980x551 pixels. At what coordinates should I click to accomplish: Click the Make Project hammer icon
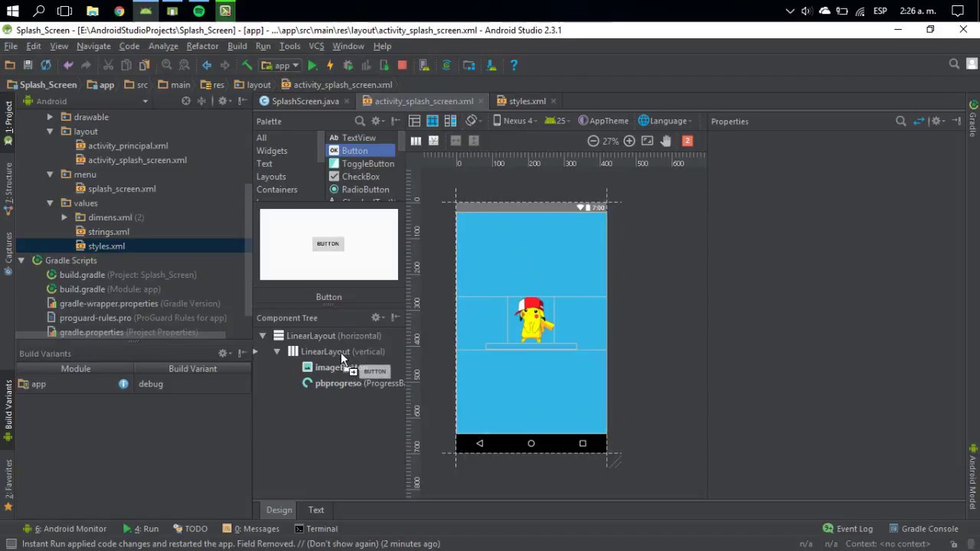click(x=247, y=66)
